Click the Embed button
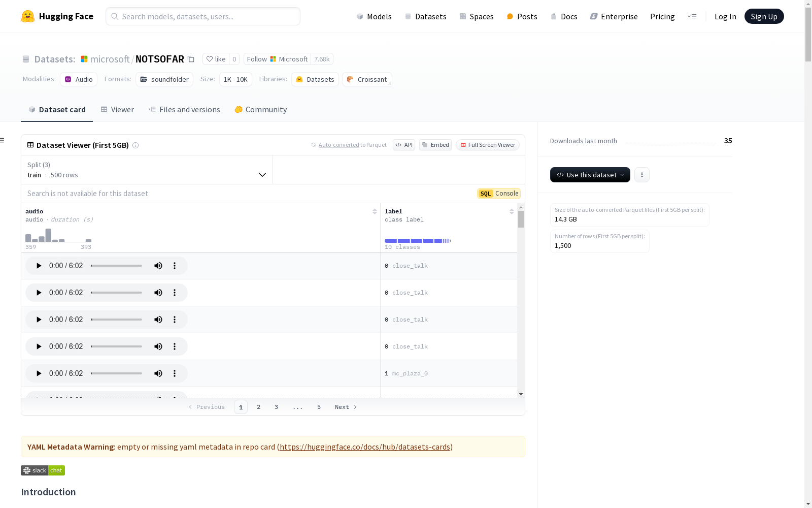Screen dimensions: 812x508 pyautogui.click(x=435, y=145)
